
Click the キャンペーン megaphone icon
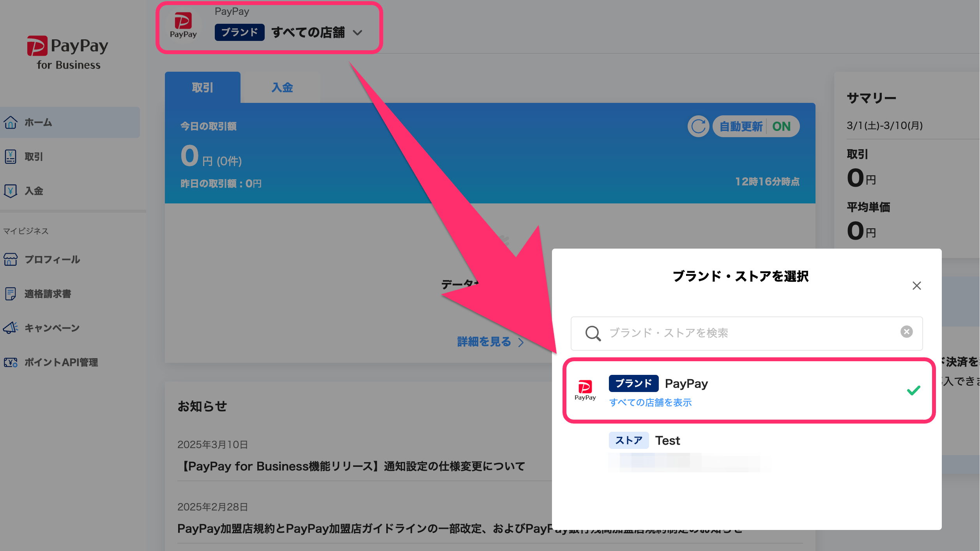point(11,328)
